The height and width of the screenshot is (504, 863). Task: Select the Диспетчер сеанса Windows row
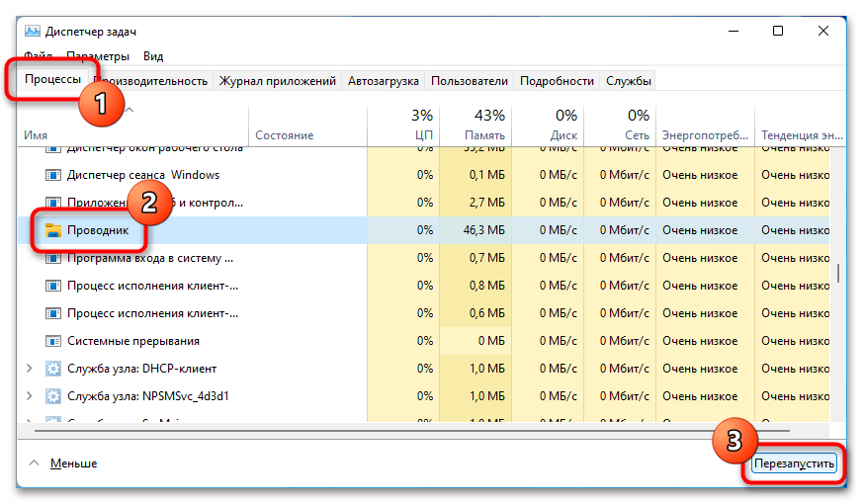424,176
